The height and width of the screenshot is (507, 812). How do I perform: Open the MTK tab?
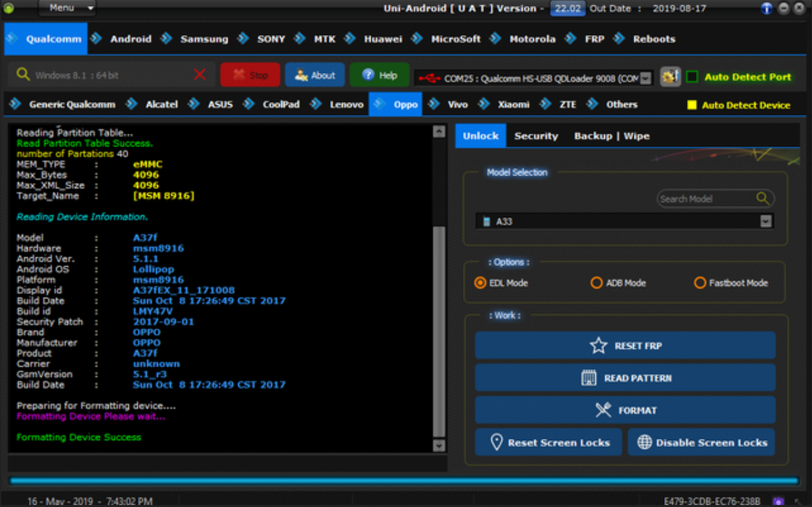(x=325, y=39)
